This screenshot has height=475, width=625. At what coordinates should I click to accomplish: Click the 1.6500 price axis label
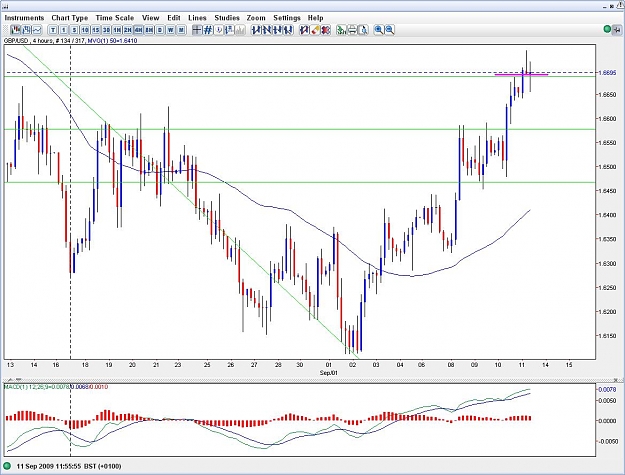(x=607, y=167)
